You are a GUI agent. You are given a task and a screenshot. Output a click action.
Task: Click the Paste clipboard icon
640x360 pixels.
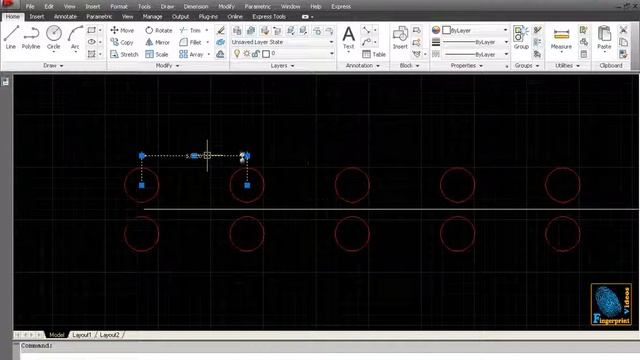[x=604, y=37]
